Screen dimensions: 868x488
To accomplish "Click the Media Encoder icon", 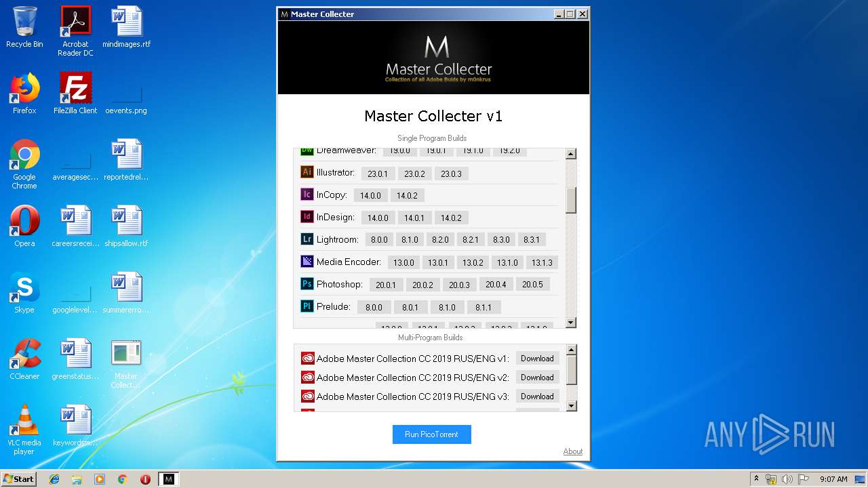I will (x=307, y=261).
